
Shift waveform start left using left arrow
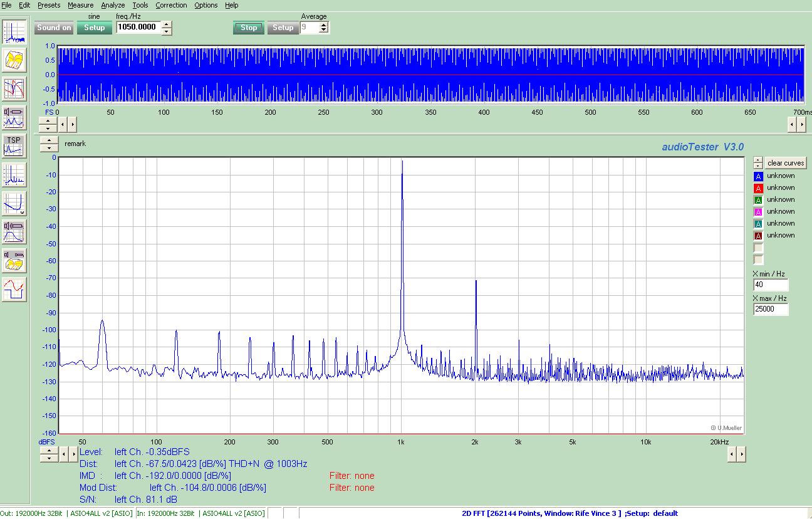coord(63,124)
